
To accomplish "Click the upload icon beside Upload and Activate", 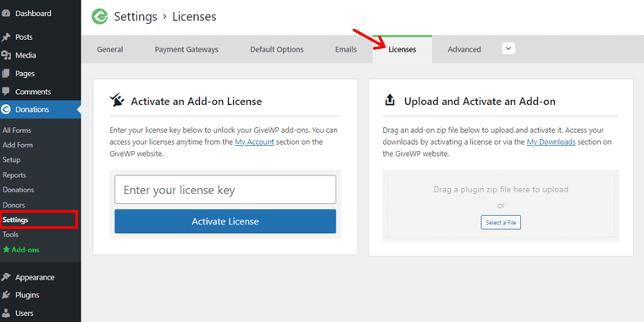I will click(390, 100).
